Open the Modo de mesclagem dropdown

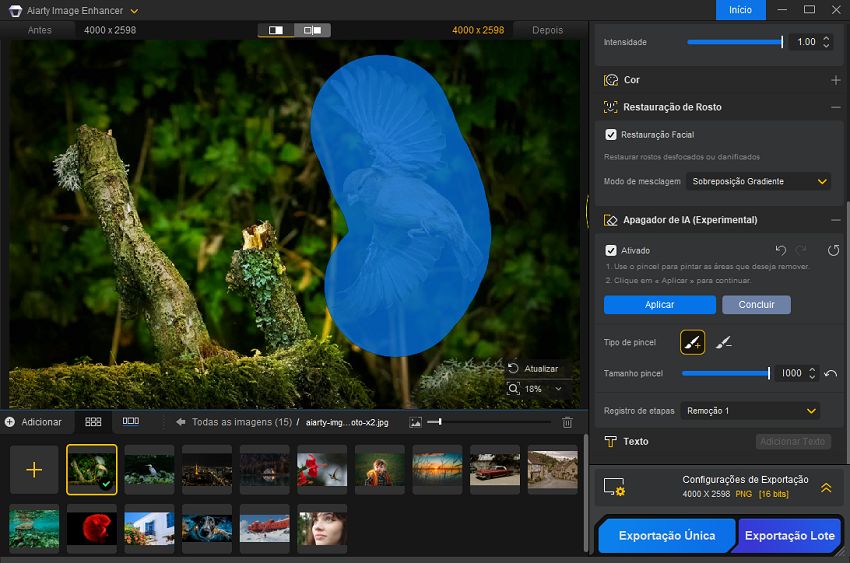[x=758, y=182]
